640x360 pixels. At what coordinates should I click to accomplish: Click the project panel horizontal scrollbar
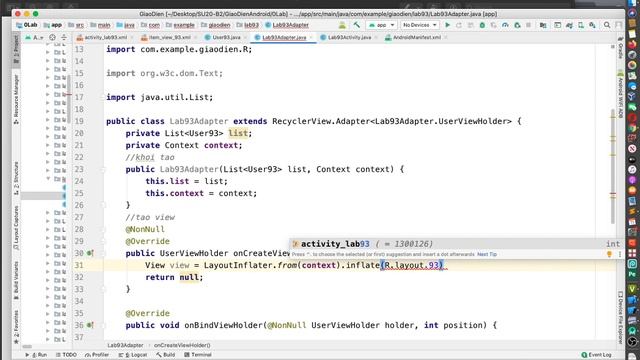pos(27,347)
